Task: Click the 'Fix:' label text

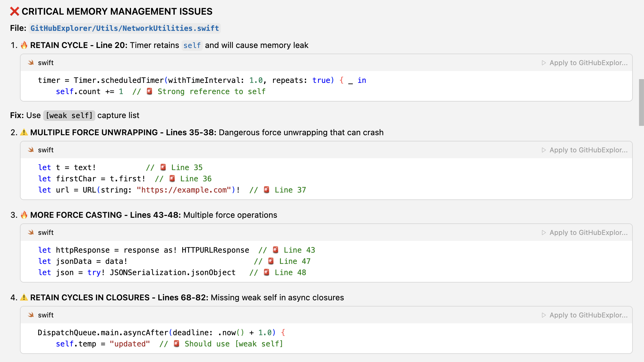Action: 17,115
